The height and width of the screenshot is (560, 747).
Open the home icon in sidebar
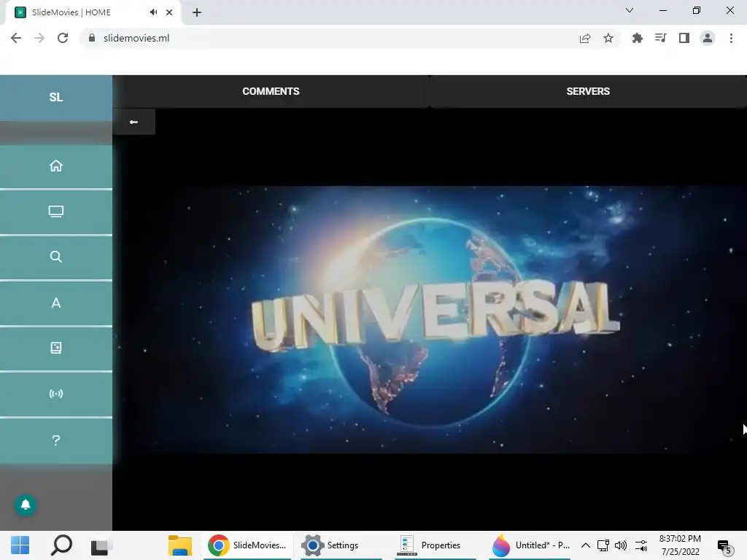pyautogui.click(x=55, y=166)
